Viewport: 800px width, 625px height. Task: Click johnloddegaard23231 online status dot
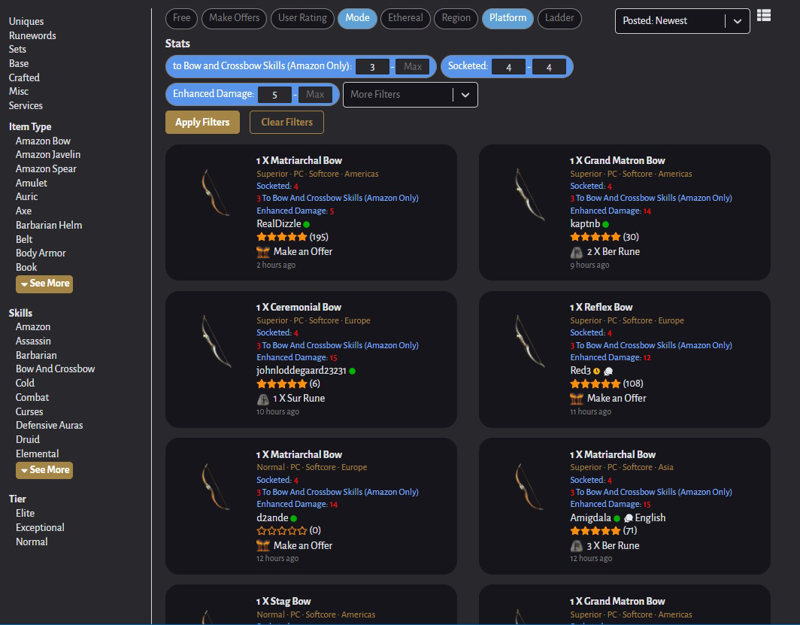click(352, 371)
